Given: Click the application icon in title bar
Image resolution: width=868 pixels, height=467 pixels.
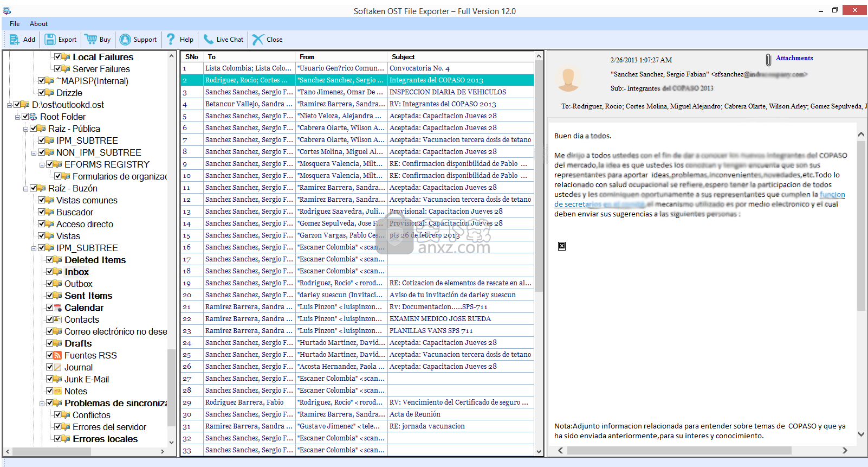Looking at the screenshot, I should [7, 11].
